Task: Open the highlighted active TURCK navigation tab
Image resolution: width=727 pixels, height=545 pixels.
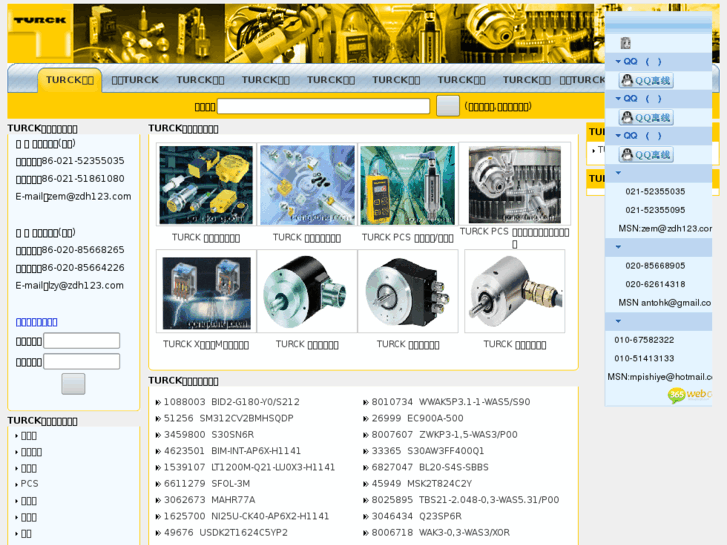Action: click(70, 80)
